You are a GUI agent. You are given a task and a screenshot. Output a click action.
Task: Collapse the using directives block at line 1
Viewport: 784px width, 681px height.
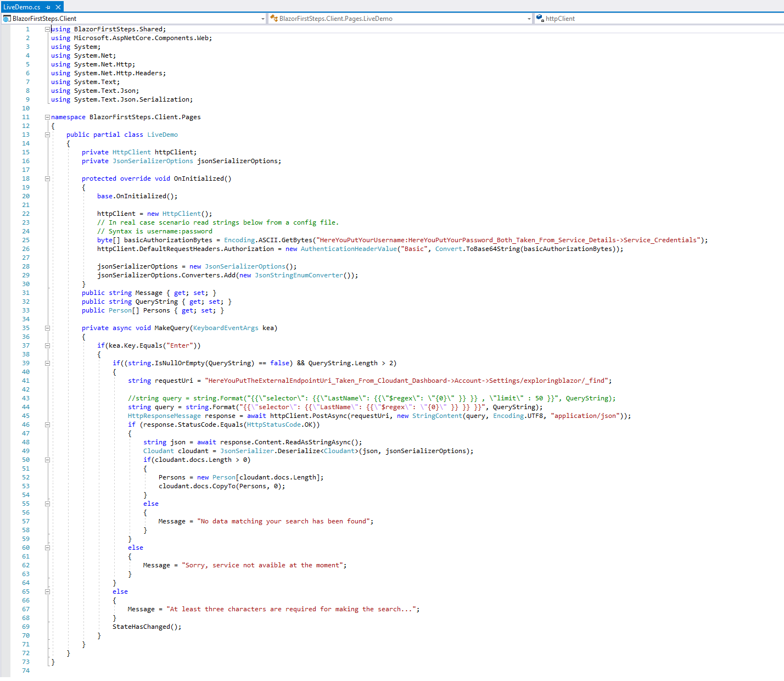(x=47, y=29)
